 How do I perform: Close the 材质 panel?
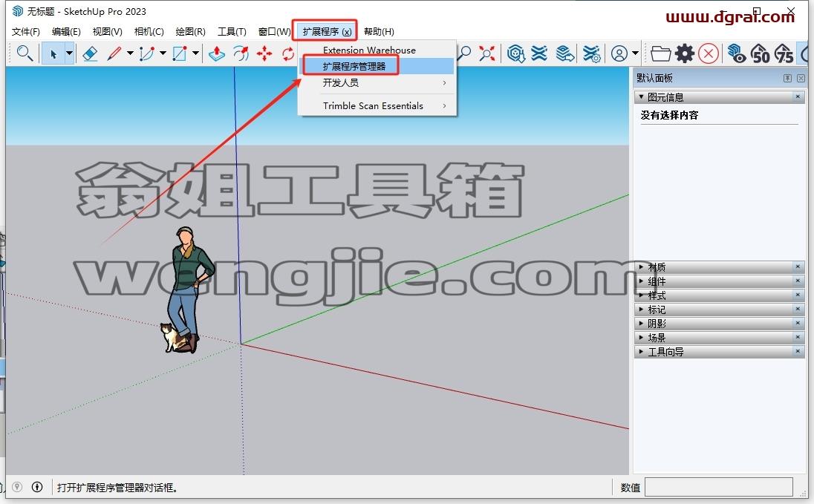(x=798, y=266)
